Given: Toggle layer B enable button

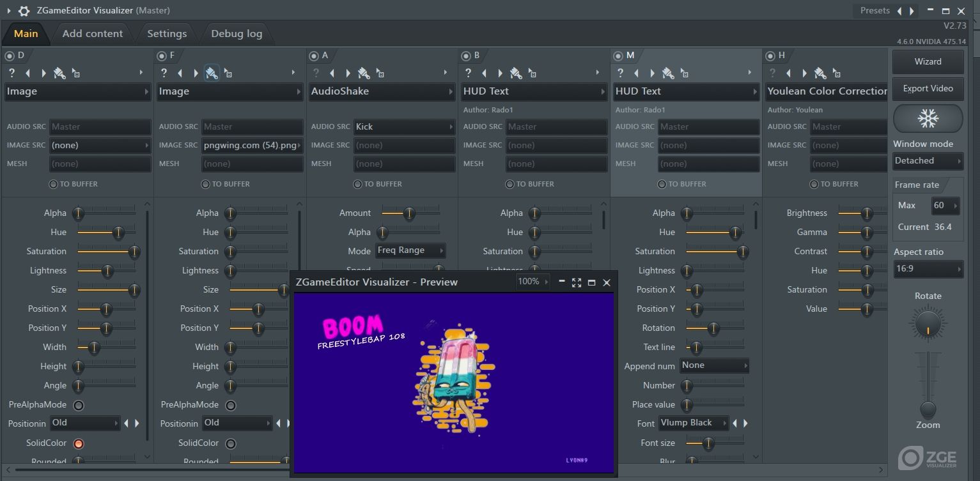Looking at the screenshot, I should [466, 56].
